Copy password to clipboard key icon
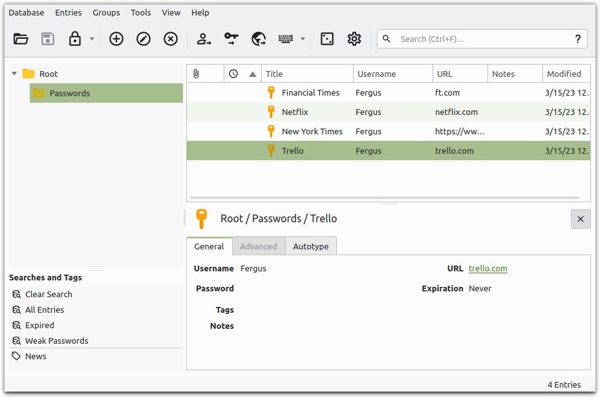This screenshot has width=600, height=398. [x=231, y=39]
